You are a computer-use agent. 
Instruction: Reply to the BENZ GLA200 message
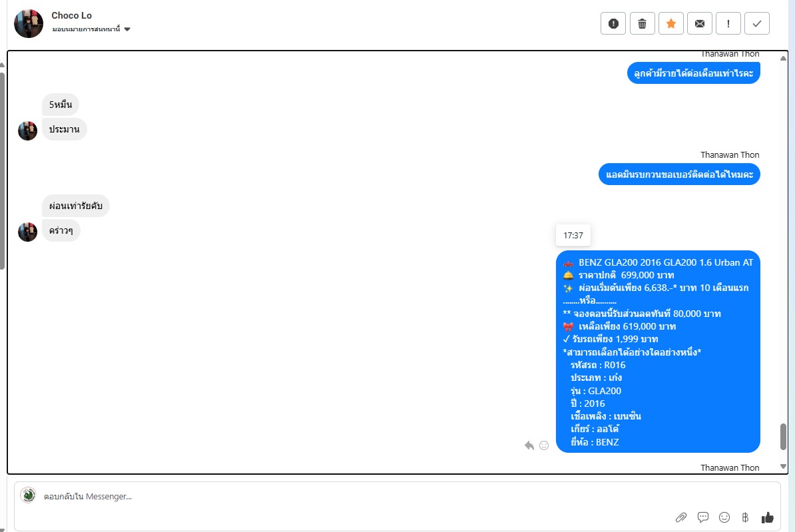(x=529, y=445)
